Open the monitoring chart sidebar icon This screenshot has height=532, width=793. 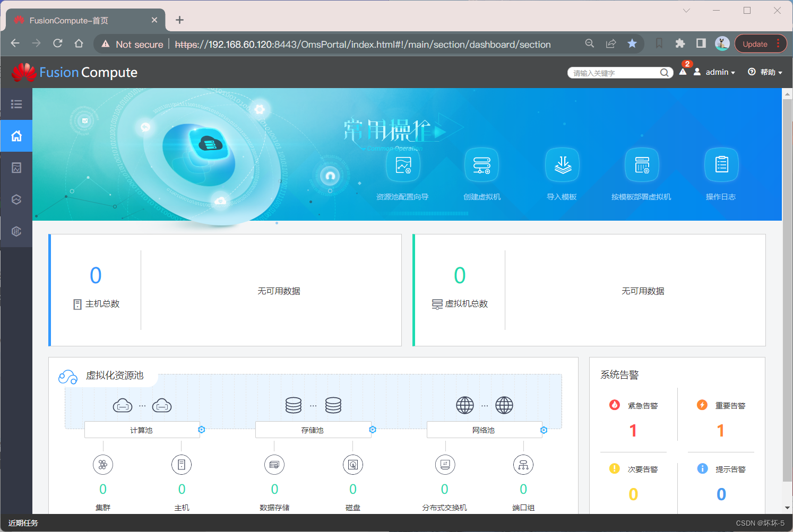16,168
